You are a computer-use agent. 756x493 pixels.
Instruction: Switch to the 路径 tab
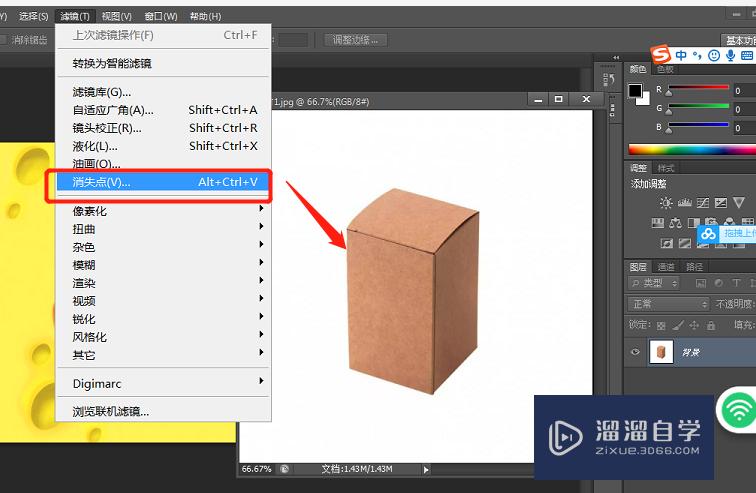[694, 266]
